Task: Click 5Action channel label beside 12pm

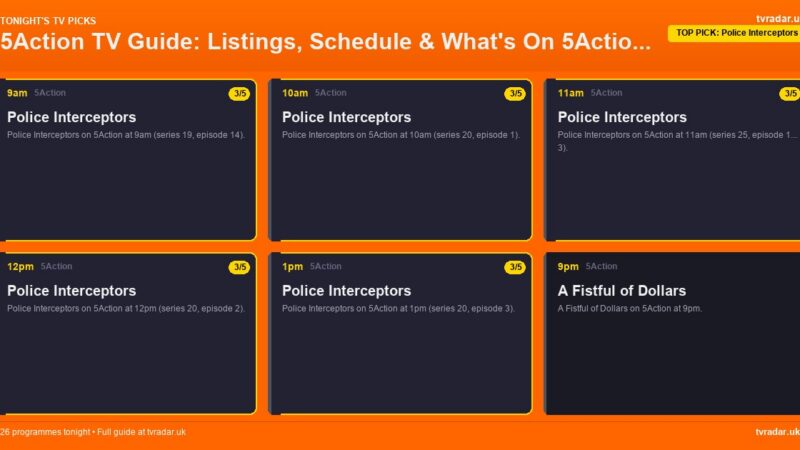Action: [x=56, y=266]
